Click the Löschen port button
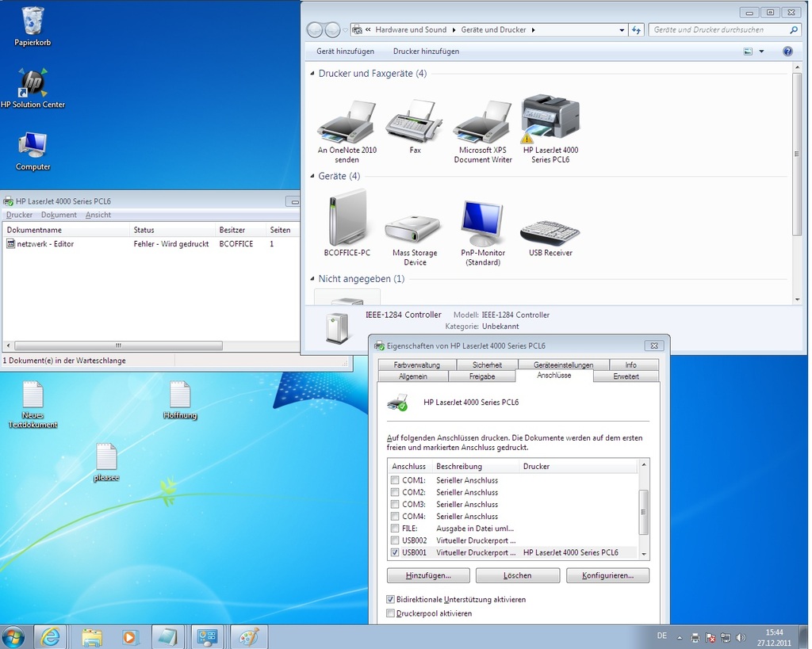 click(517, 575)
